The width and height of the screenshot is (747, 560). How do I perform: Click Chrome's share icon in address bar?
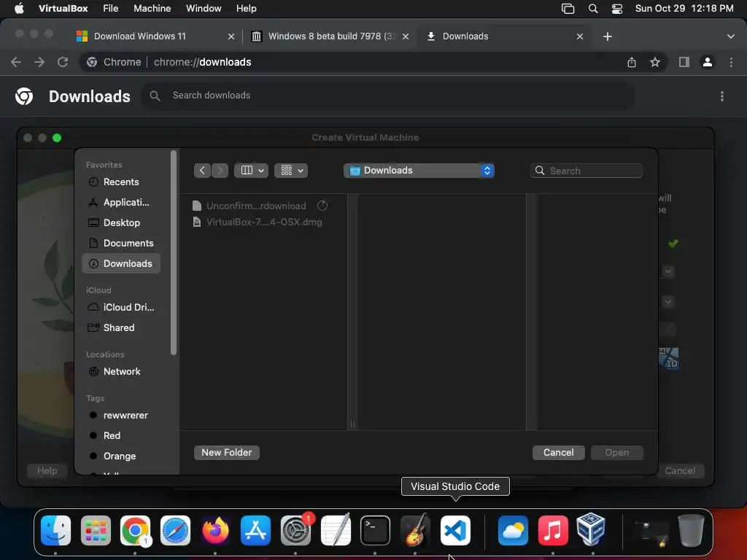(632, 62)
